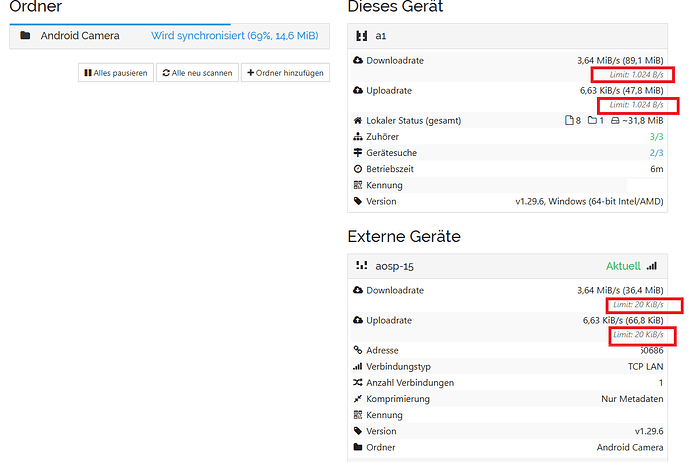Image resolution: width=689 pixels, height=462 pixels.
Task: Click the a1 upload value '6,63 KiB/s (47,8 MiB)'
Action: [x=621, y=90]
